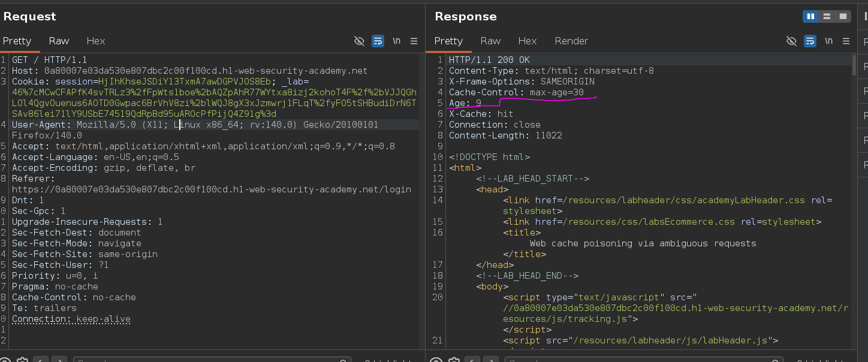Click the 'X-Frame-Options: SAMEORIGIN' header
868x362 pixels.
[522, 82]
